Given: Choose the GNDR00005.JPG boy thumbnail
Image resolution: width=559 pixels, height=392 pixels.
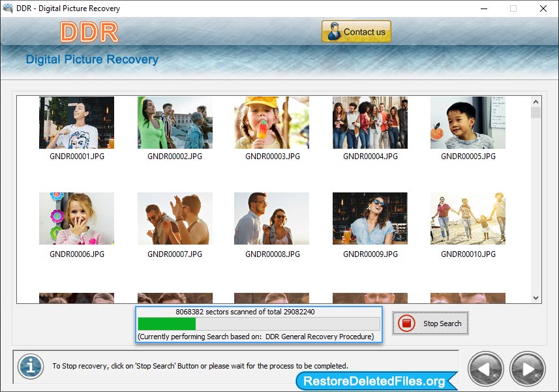Looking at the screenshot, I should pos(468,123).
